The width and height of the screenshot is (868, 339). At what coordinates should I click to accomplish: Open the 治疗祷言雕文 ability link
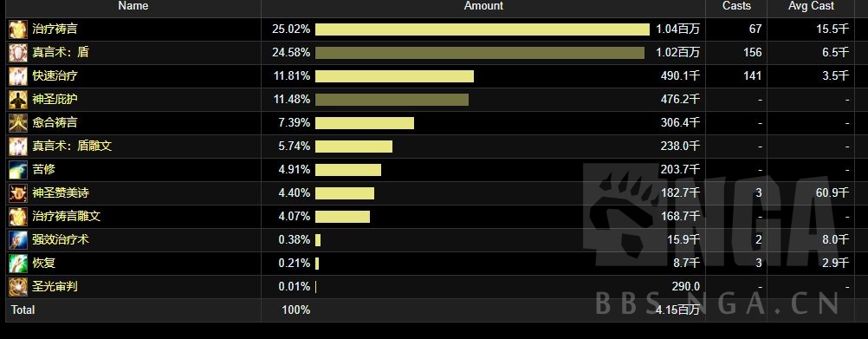(x=67, y=216)
